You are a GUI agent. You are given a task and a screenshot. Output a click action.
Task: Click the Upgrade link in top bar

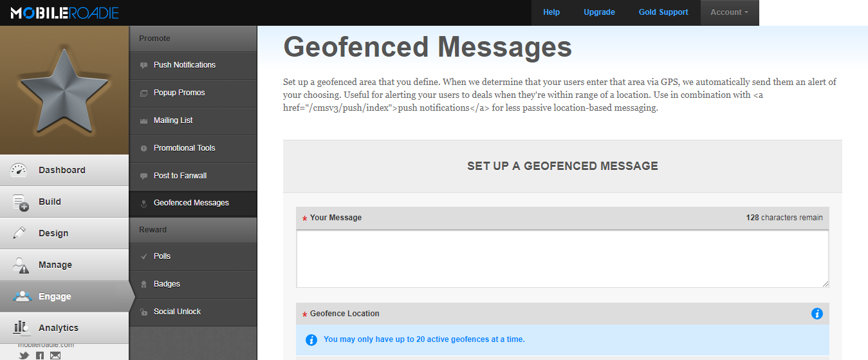click(x=599, y=12)
